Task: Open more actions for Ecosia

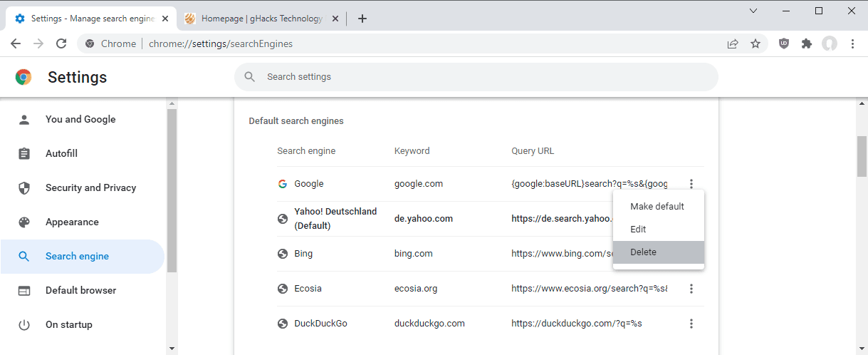Action: pyautogui.click(x=691, y=289)
